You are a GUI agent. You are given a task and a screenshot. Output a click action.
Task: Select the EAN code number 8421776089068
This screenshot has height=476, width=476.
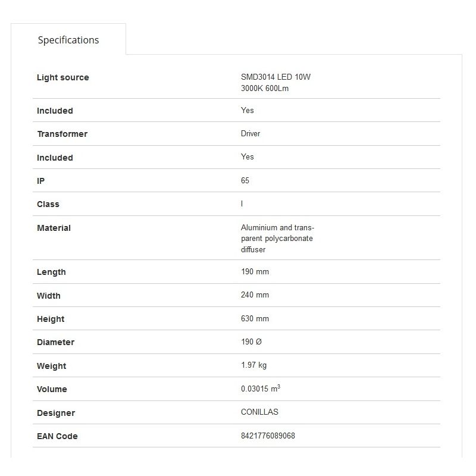tap(268, 436)
